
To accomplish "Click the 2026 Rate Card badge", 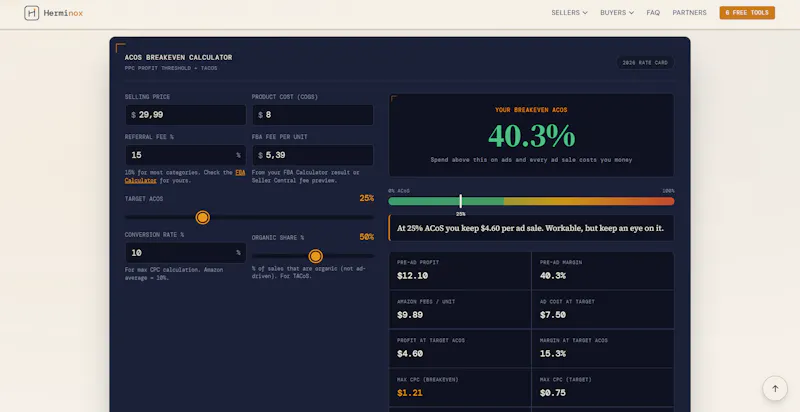I will coord(645,63).
